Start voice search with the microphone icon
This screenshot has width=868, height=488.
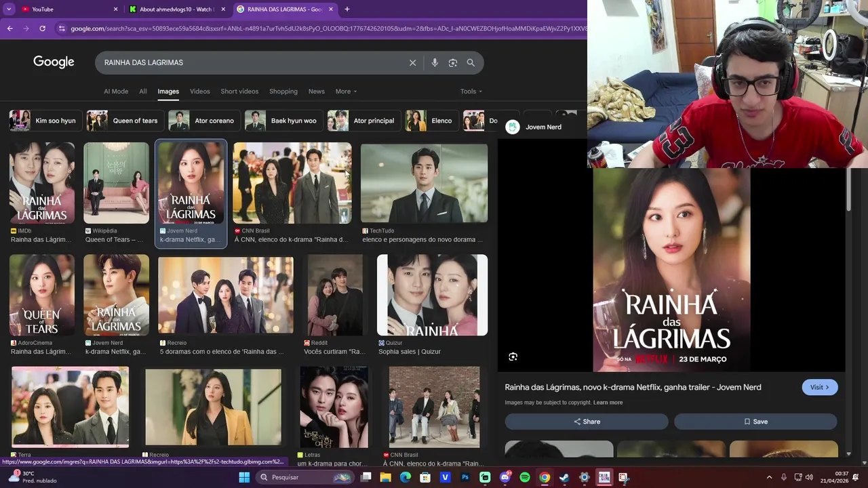pos(435,62)
